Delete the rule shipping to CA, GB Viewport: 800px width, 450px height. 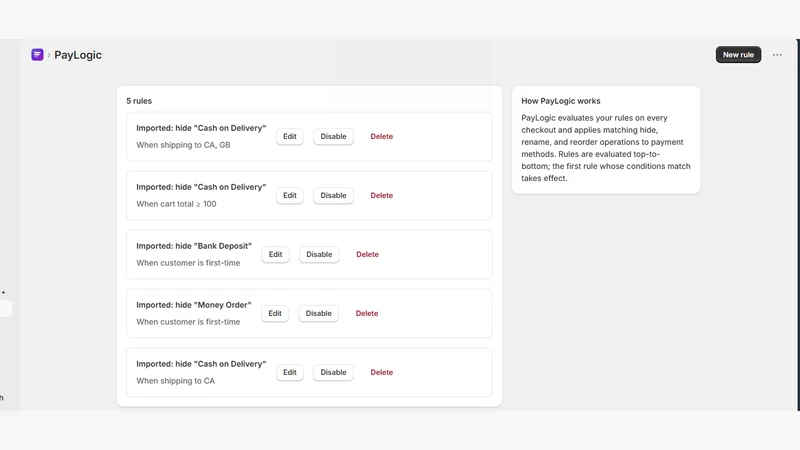coord(382,136)
